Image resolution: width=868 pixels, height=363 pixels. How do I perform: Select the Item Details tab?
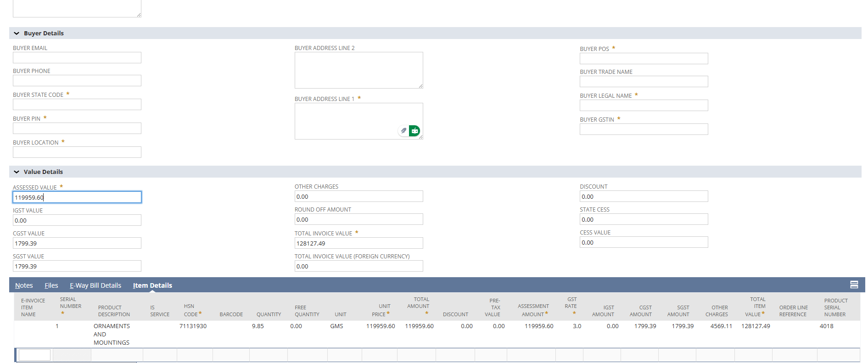click(x=152, y=285)
